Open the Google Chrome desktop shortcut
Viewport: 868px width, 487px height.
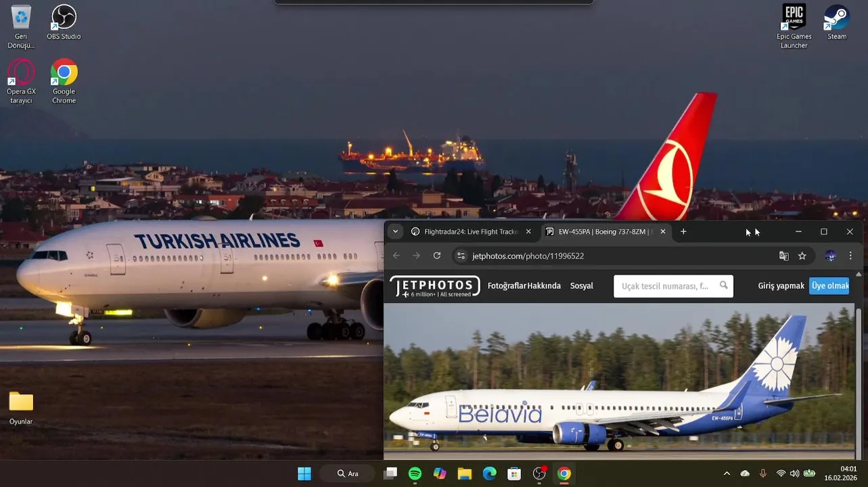click(x=64, y=82)
